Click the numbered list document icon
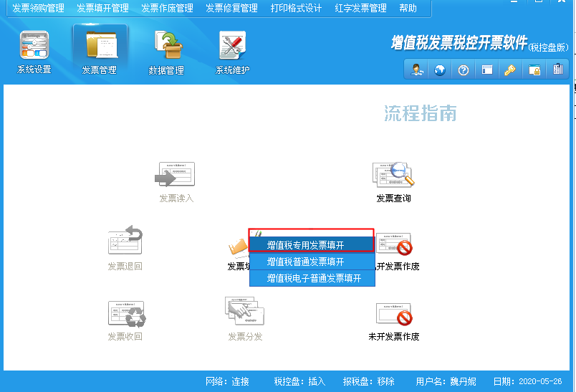 coord(558,69)
